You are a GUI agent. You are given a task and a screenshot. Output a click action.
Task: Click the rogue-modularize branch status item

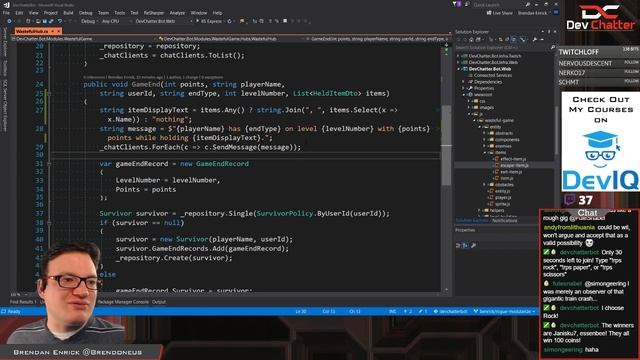pyautogui.click(x=504, y=311)
